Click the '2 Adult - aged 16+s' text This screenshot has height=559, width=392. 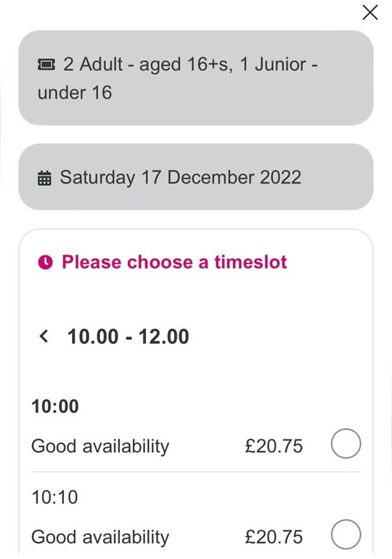pyautogui.click(x=148, y=65)
